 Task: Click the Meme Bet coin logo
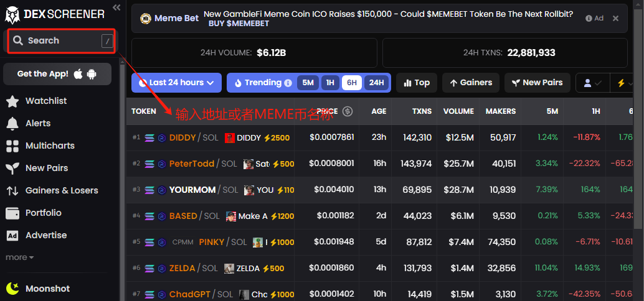click(145, 19)
